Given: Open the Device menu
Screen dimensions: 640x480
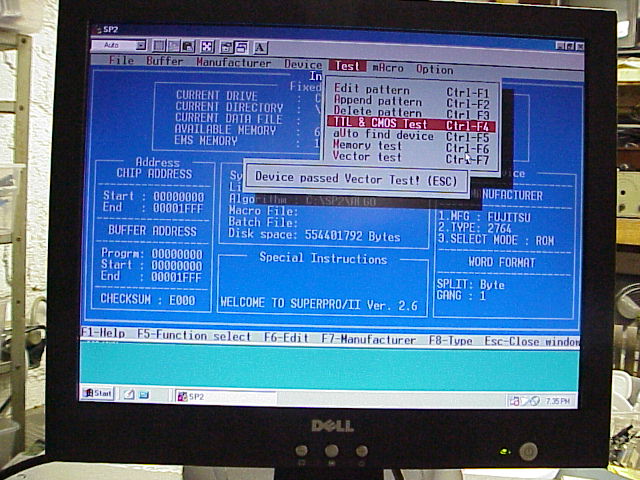Looking at the screenshot, I should [x=303, y=64].
